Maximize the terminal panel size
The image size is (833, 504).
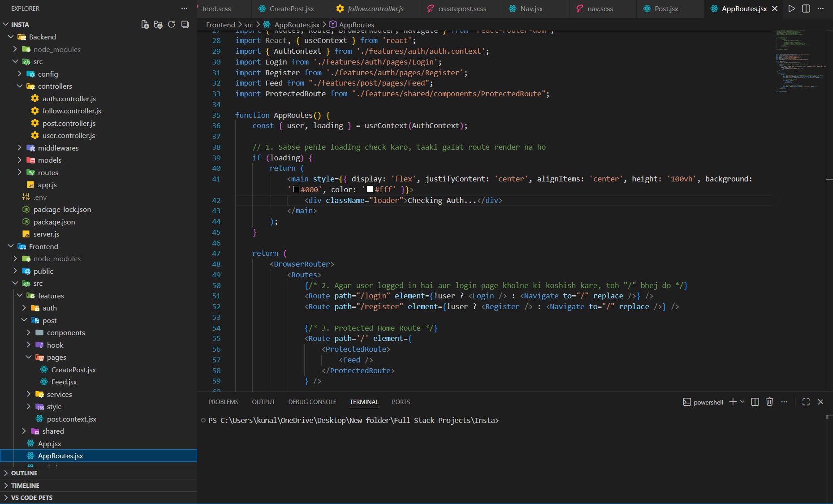(x=806, y=402)
